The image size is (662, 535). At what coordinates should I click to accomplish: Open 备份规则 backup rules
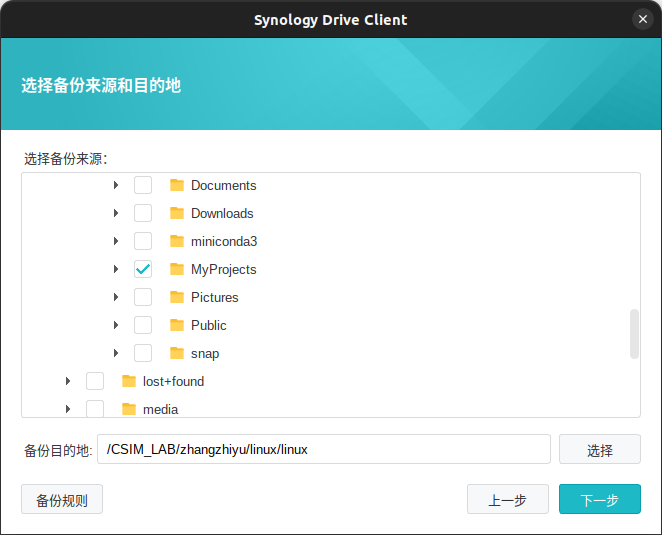62,499
